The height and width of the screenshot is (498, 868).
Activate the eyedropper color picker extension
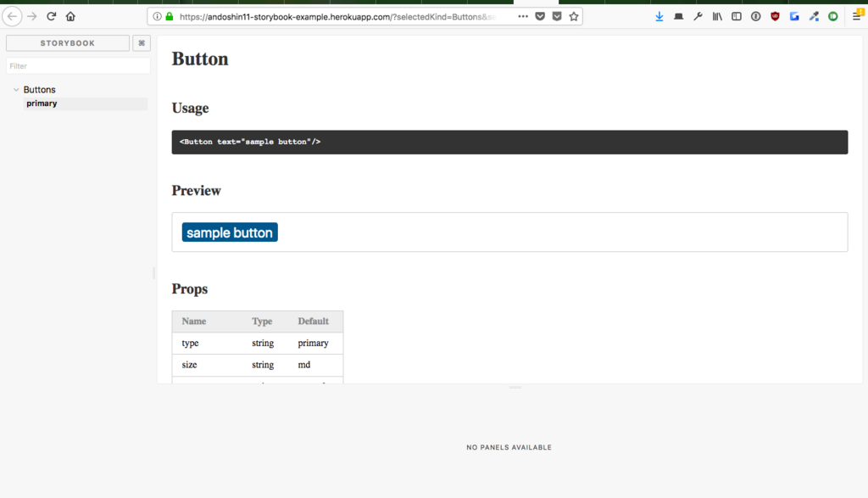pos(814,17)
